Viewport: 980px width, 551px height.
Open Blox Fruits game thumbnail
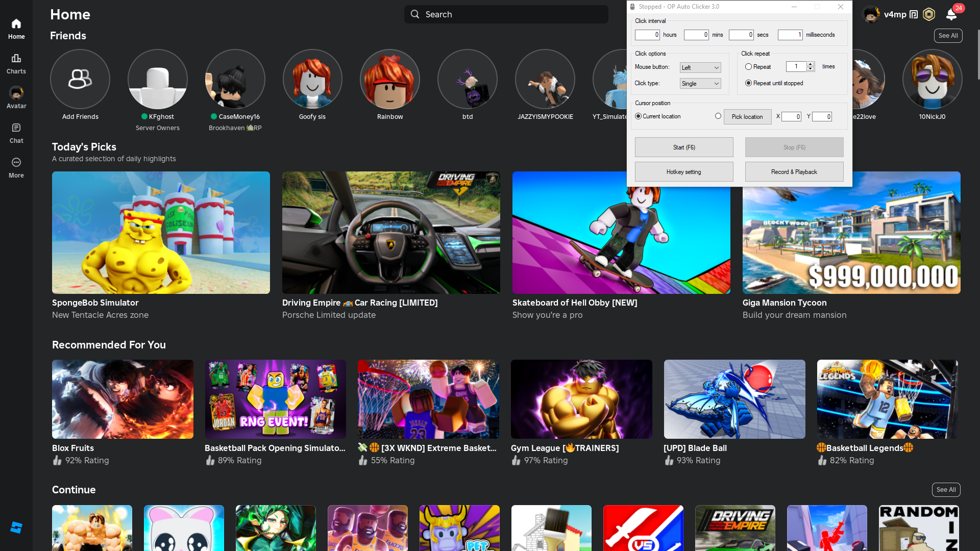point(122,399)
